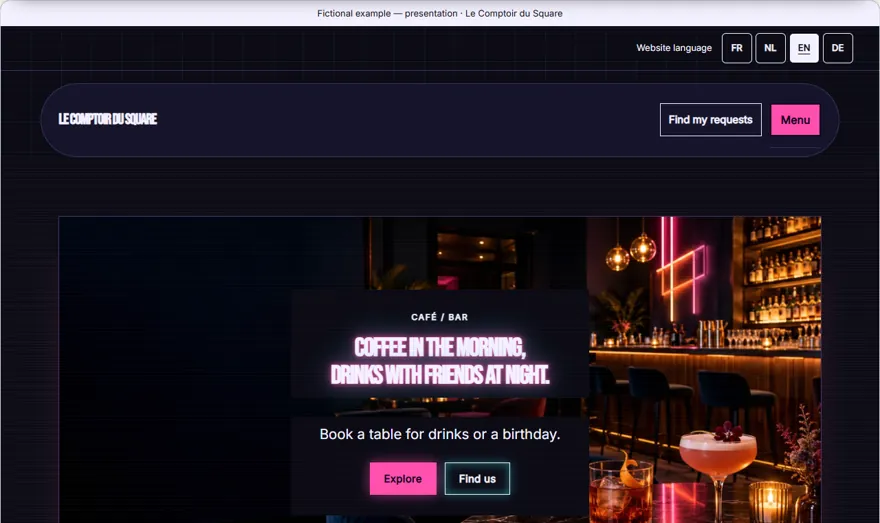Choose the DE language button
Viewport: 880px width, 523px height.
pos(837,48)
